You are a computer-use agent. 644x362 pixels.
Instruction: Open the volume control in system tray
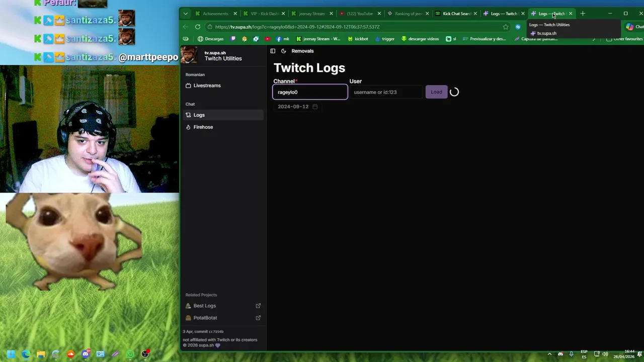click(x=605, y=354)
